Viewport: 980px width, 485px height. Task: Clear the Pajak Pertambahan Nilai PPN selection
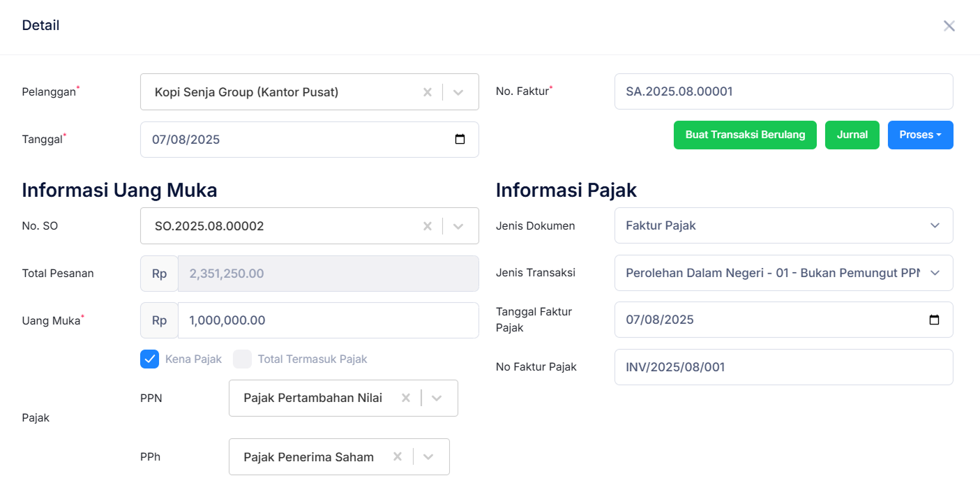(x=405, y=398)
